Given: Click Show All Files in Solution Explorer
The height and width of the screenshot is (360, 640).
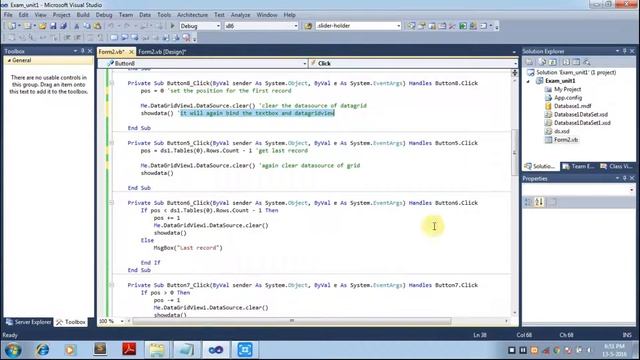Looking at the screenshot, I should coord(542,62).
